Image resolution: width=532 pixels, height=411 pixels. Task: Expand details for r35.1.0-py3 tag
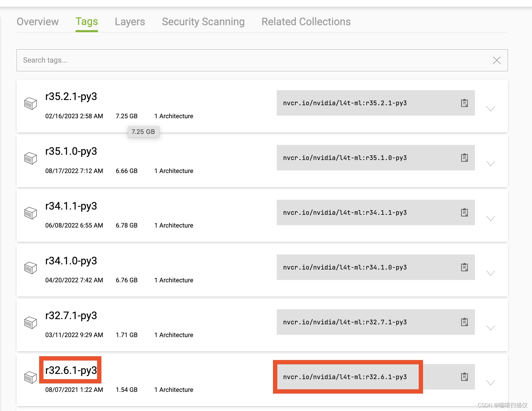click(x=491, y=163)
